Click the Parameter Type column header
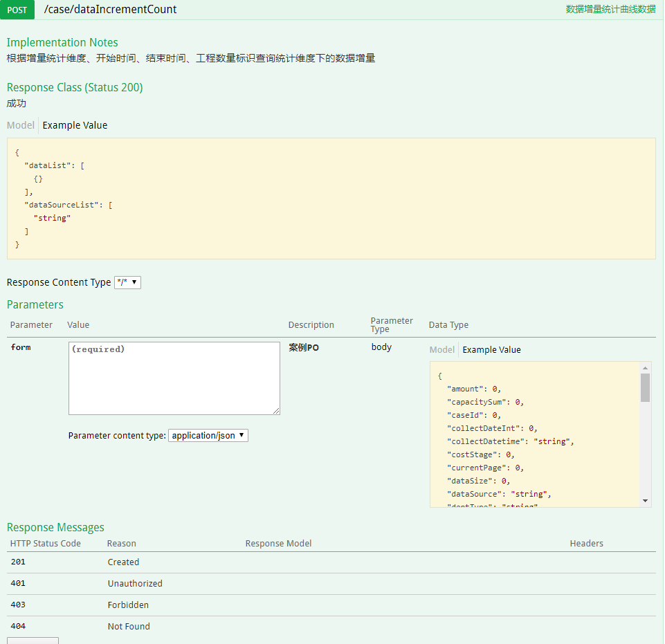665x644 pixels. click(392, 324)
